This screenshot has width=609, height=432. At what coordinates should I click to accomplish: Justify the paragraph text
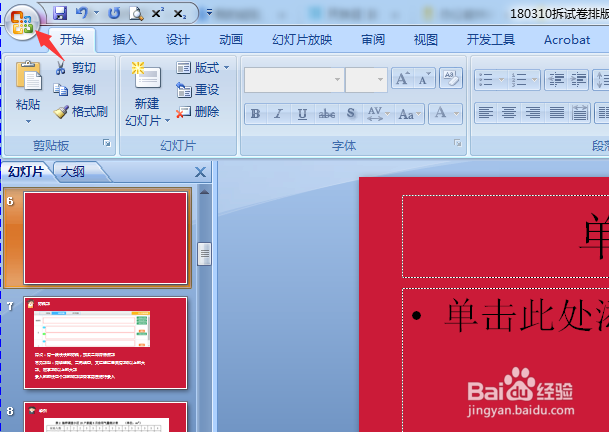(557, 113)
